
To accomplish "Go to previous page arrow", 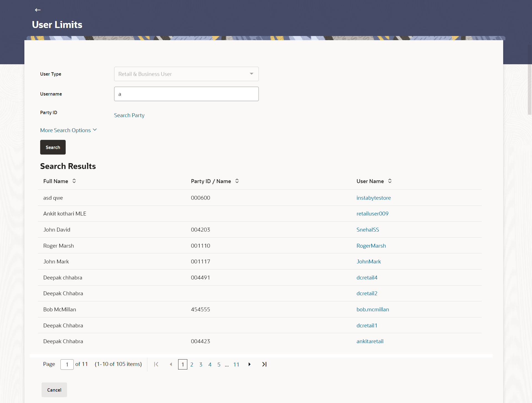I will pyautogui.click(x=171, y=364).
